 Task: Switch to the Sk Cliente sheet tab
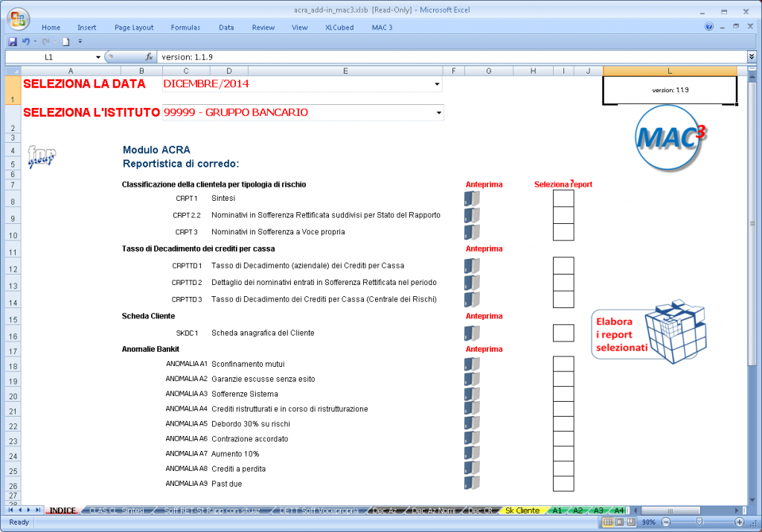pyautogui.click(x=522, y=510)
